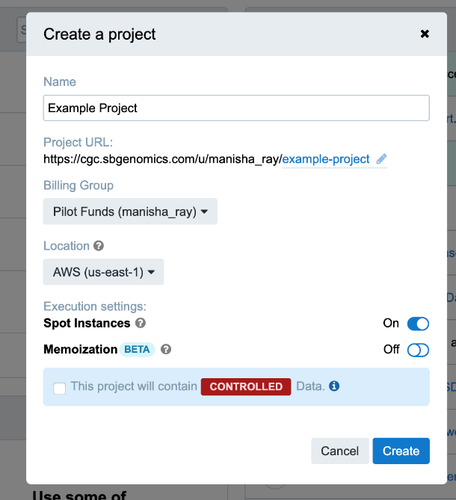Open Spot Instances help tooltip icon
456x500 pixels.
click(x=140, y=323)
